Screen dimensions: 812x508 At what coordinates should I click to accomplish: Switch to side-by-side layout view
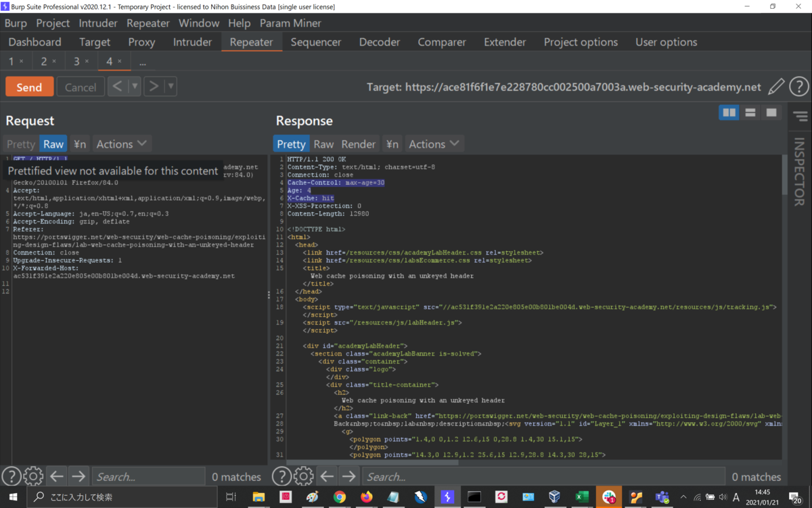click(729, 112)
